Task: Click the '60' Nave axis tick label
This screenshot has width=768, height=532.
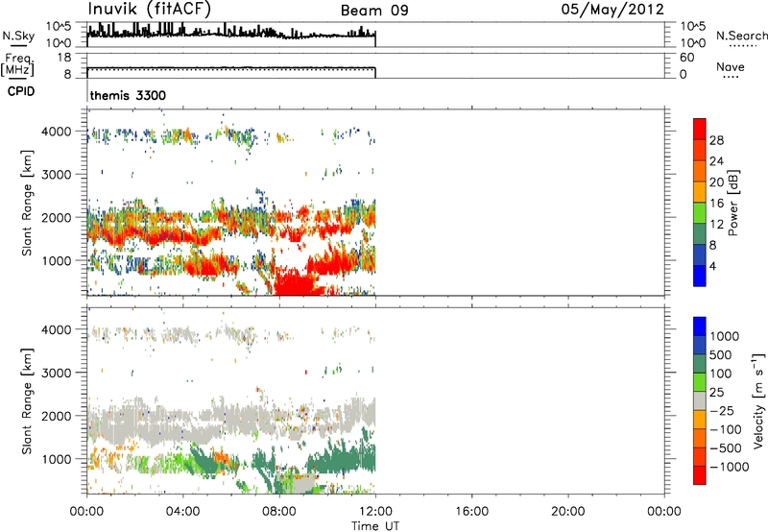Action: point(686,58)
